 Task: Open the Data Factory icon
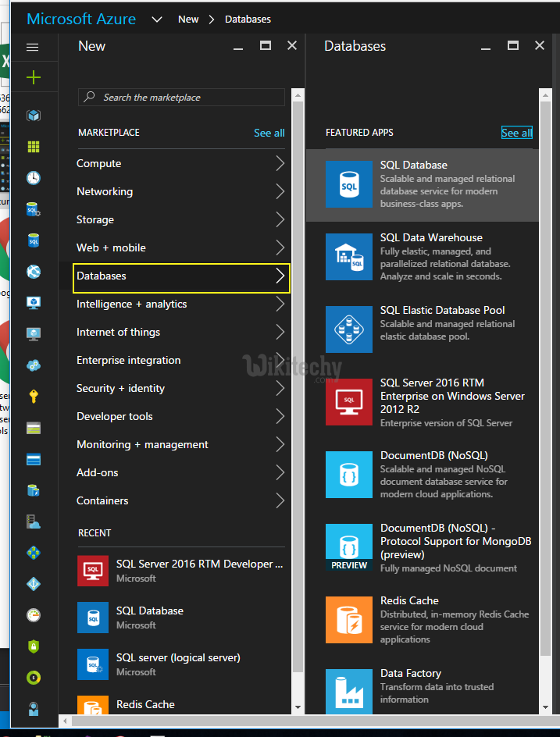(349, 690)
